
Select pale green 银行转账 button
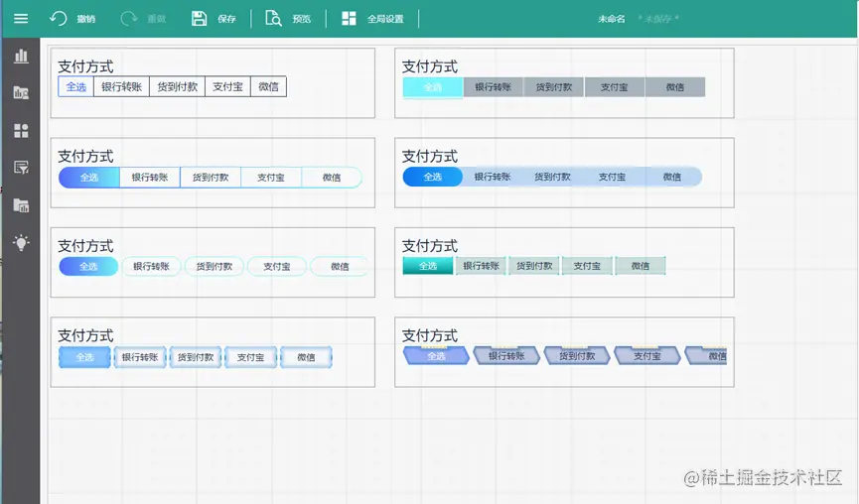pyautogui.click(x=481, y=266)
